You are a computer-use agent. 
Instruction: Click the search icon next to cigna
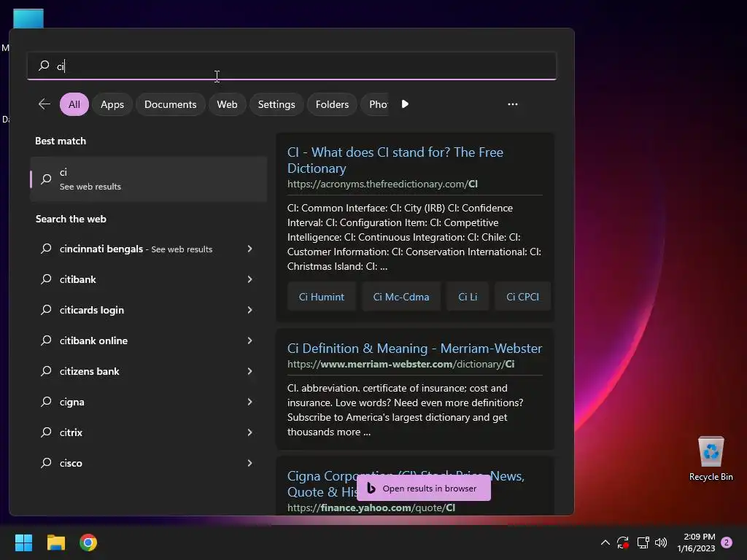pyautogui.click(x=46, y=402)
